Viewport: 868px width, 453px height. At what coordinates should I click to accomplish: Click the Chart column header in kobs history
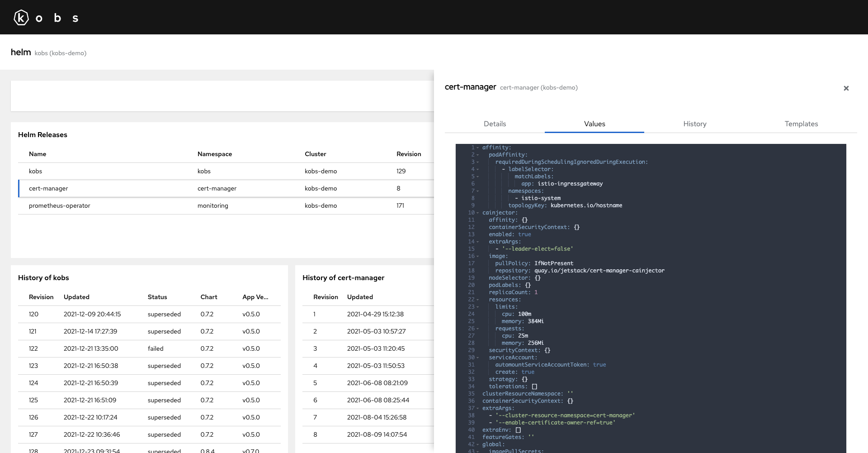[209, 297]
